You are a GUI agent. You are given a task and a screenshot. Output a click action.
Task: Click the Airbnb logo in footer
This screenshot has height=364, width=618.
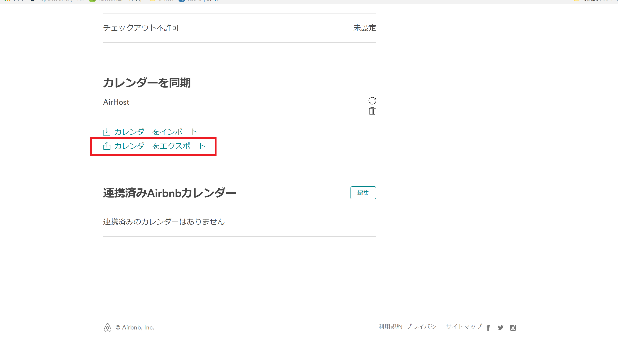[x=107, y=327]
